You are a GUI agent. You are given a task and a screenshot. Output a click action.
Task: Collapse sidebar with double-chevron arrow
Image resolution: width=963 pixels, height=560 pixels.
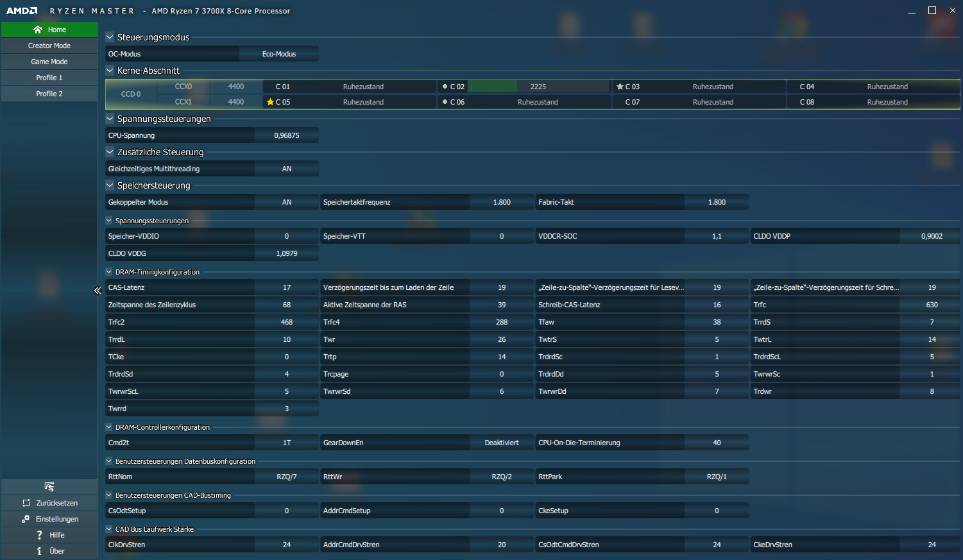pyautogui.click(x=98, y=291)
